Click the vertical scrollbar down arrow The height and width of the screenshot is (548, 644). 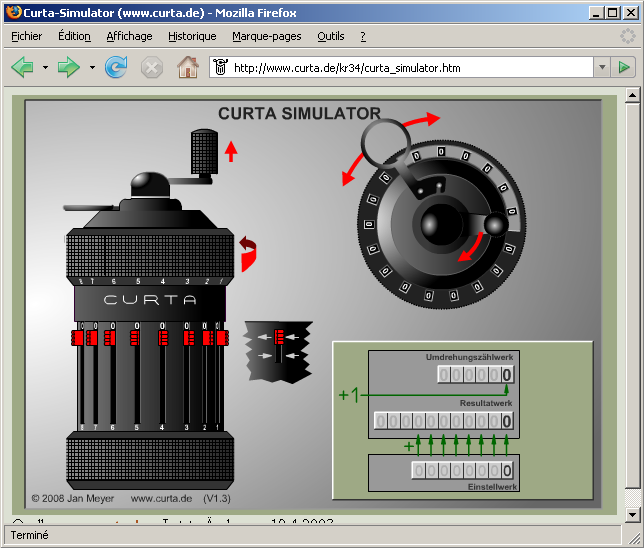click(632, 514)
